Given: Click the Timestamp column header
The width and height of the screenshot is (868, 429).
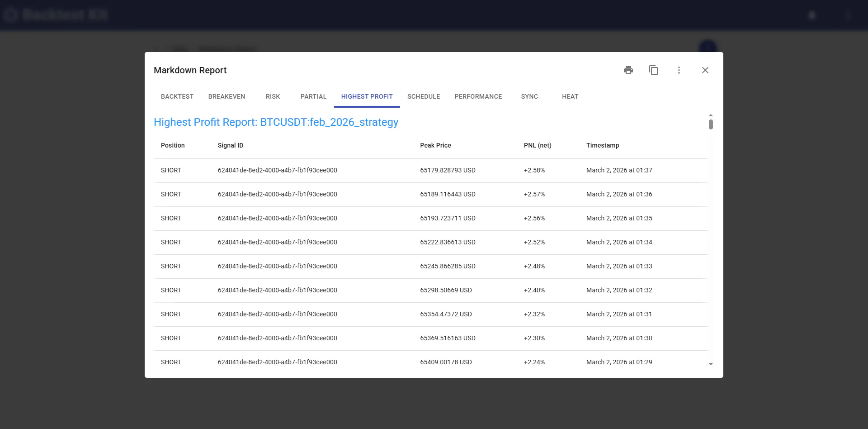Looking at the screenshot, I should 603,145.
